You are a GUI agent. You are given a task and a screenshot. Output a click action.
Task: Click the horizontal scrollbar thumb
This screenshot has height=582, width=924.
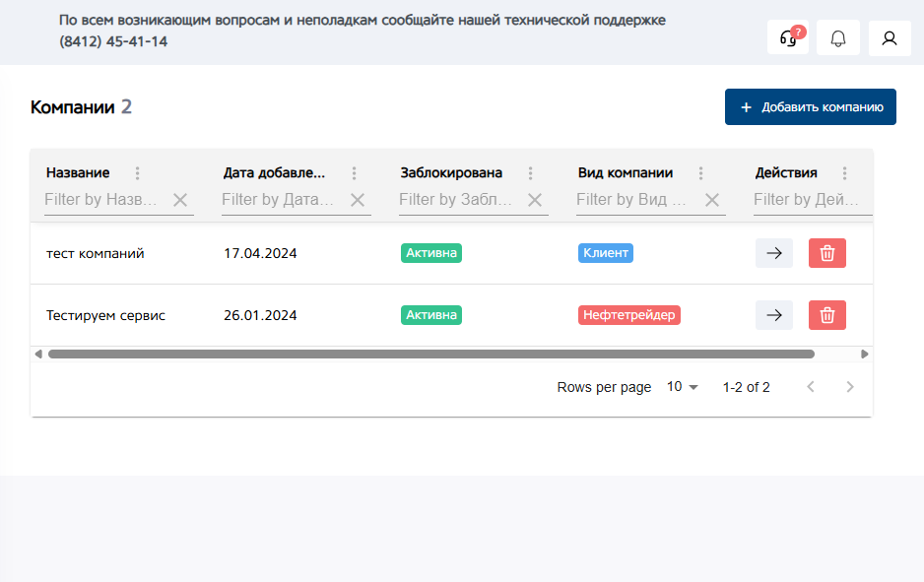[431, 355]
